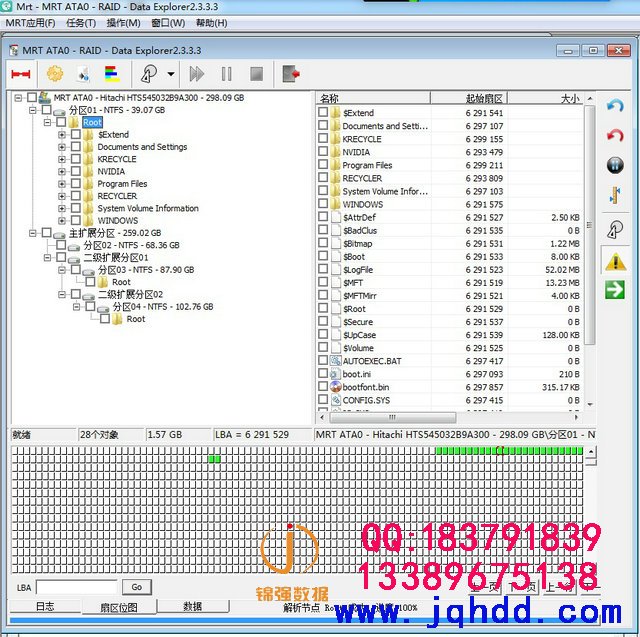The width and height of the screenshot is (640, 637).
Task: Sort by the 名称 column header
Action: click(373, 98)
